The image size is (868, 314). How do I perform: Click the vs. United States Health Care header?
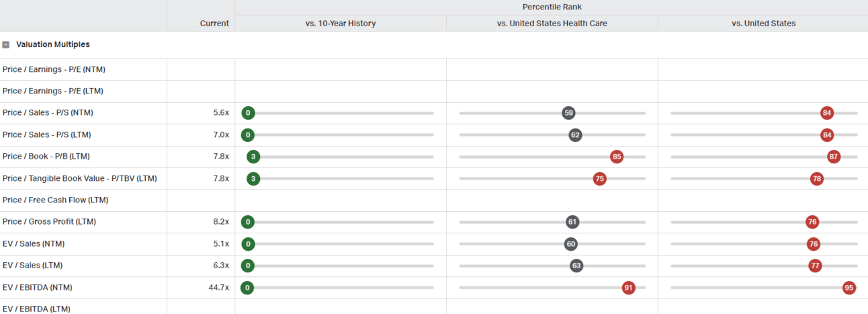click(552, 24)
